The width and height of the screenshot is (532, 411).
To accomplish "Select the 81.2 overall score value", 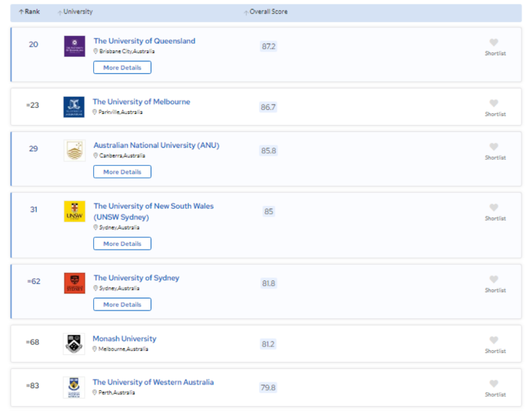I will [x=268, y=344].
